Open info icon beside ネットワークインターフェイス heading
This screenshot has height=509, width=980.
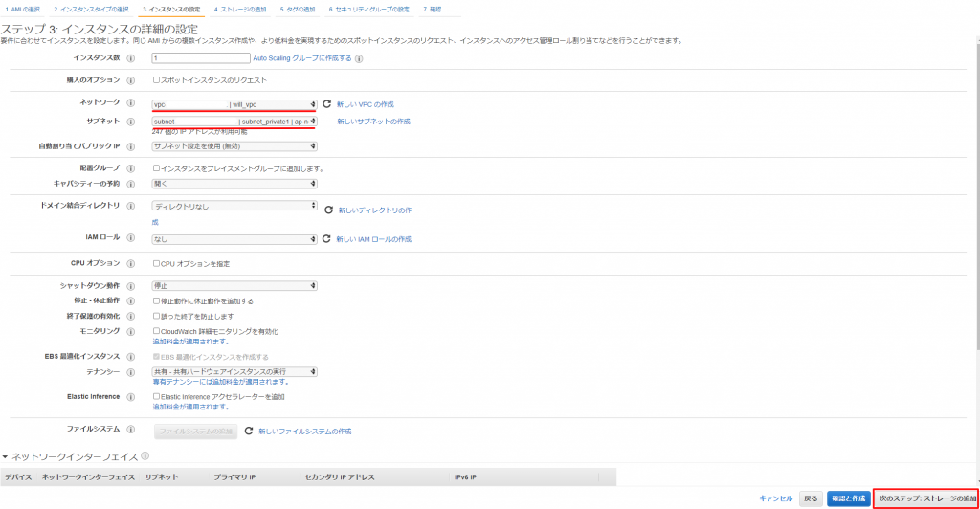(145, 456)
